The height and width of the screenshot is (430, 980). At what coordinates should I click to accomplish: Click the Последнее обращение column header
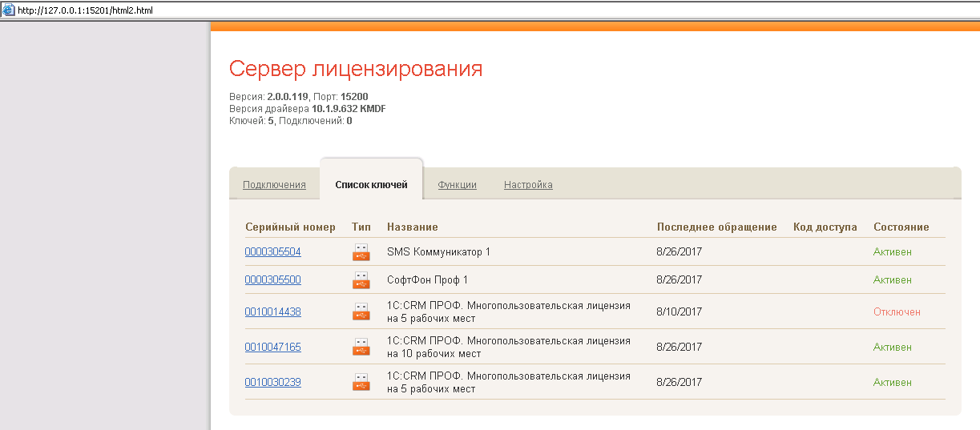click(716, 227)
